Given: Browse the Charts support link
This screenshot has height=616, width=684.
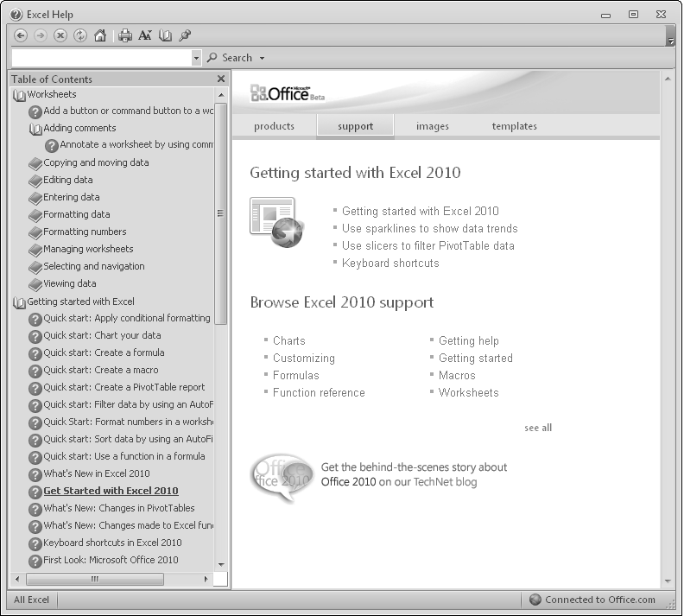Looking at the screenshot, I should point(288,340).
